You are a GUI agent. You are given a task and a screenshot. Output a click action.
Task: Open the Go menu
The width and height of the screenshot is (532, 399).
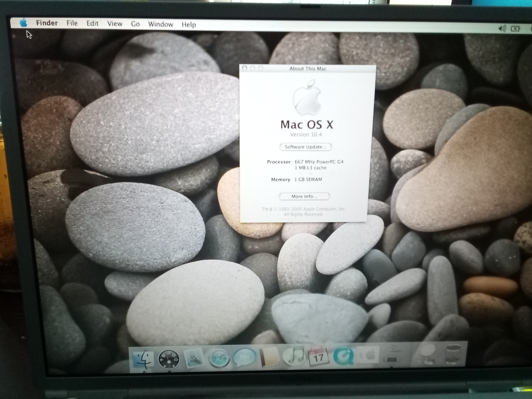coord(135,24)
